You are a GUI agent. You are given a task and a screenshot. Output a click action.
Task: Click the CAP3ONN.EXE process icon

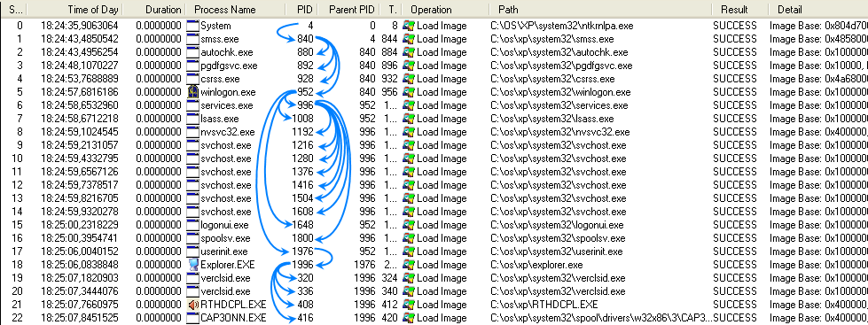click(192, 318)
